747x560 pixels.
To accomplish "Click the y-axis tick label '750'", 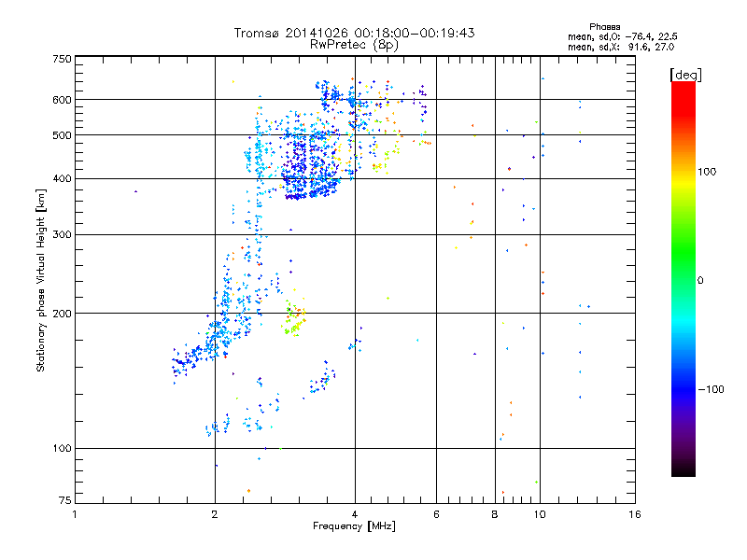I will click(x=62, y=59).
